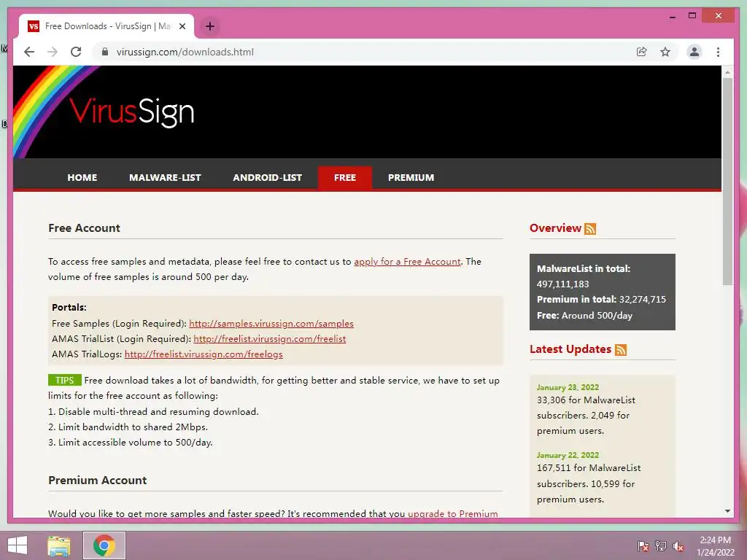Click the '2. Limit bandwidth to shared 2Mbps.' line
The image size is (747, 560).
[x=128, y=427]
